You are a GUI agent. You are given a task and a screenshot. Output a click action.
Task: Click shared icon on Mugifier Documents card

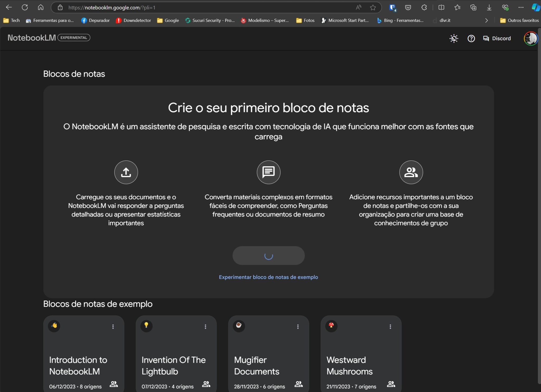click(299, 384)
